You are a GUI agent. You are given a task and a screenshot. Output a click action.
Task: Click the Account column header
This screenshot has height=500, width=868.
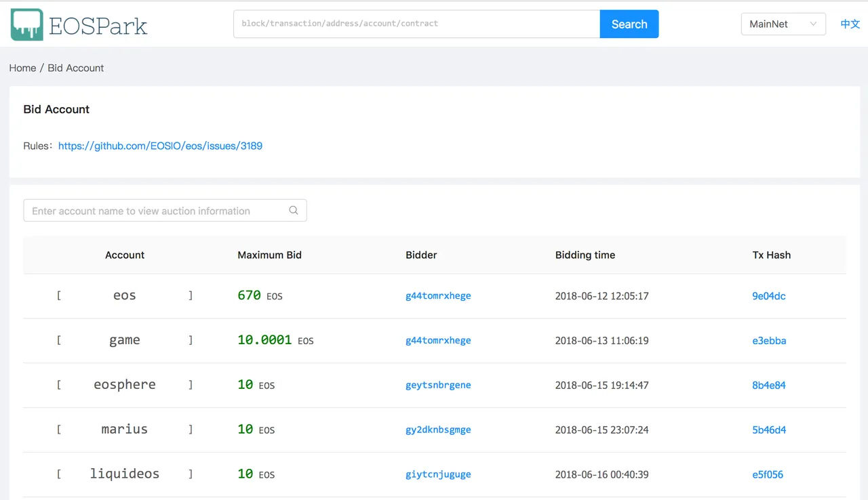125,255
